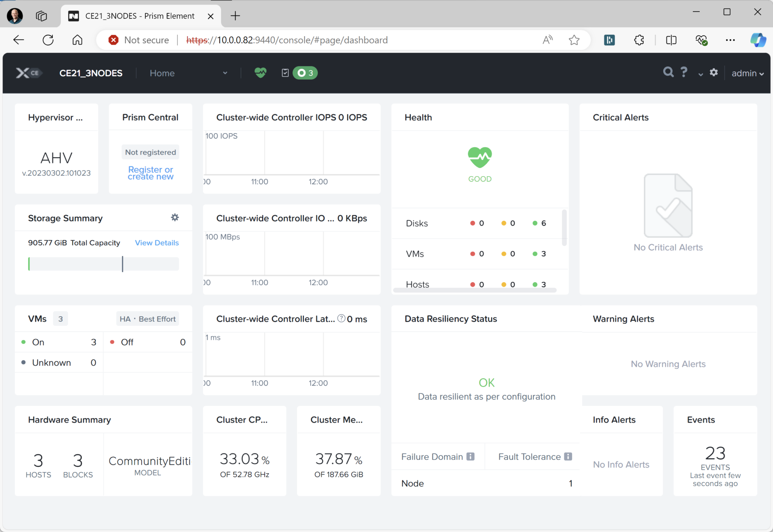The width and height of the screenshot is (773, 532).
Task: Open the tasks indicator showing 3
Action: click(305, 73)
